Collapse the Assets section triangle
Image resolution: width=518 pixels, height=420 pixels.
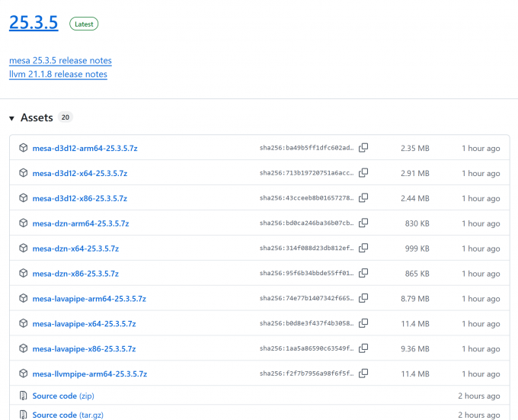12,118
